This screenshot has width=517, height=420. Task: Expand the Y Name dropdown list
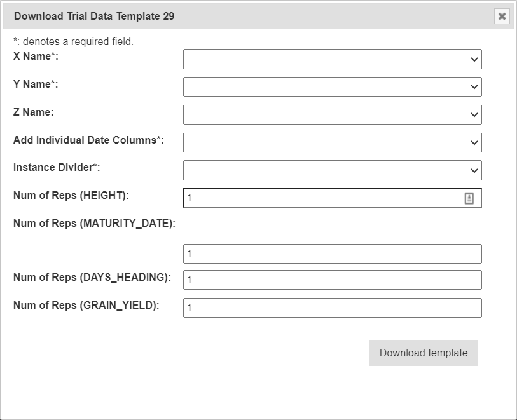[332, 86]
